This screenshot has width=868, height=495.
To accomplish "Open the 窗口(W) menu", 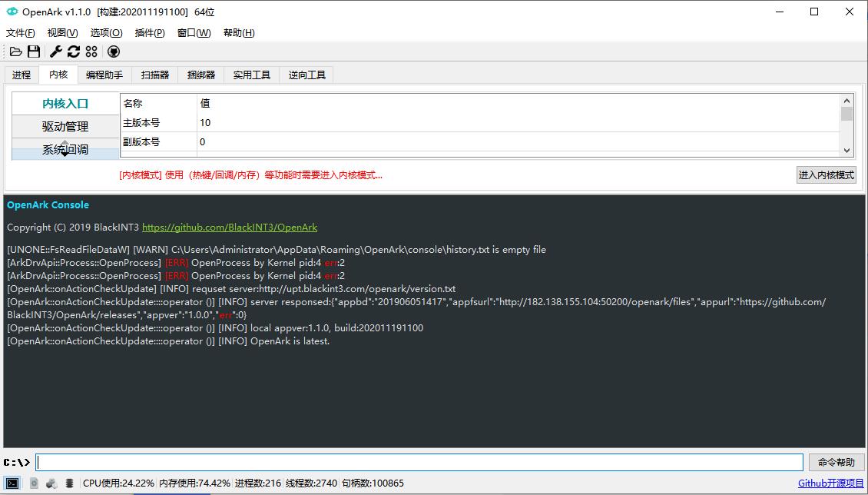I will click(x=194, y=33).
